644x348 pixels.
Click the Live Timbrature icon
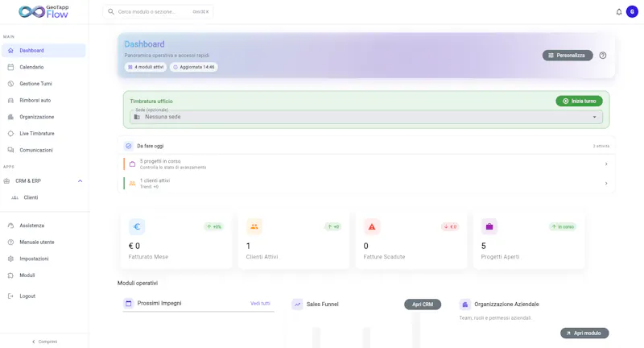tap(10, 134)
